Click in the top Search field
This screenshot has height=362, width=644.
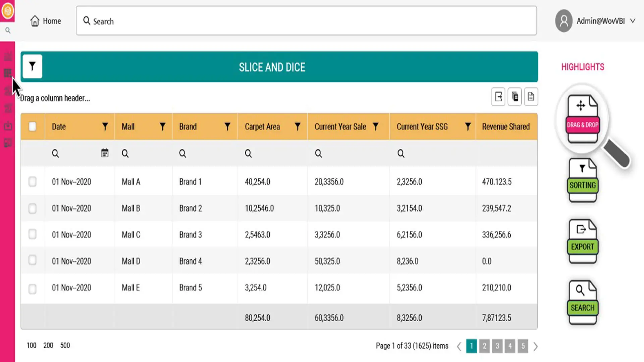coord(306,20)
